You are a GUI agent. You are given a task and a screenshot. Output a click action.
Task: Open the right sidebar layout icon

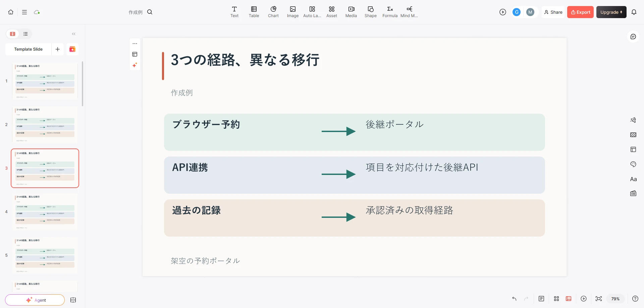click(x=633, y=149)
